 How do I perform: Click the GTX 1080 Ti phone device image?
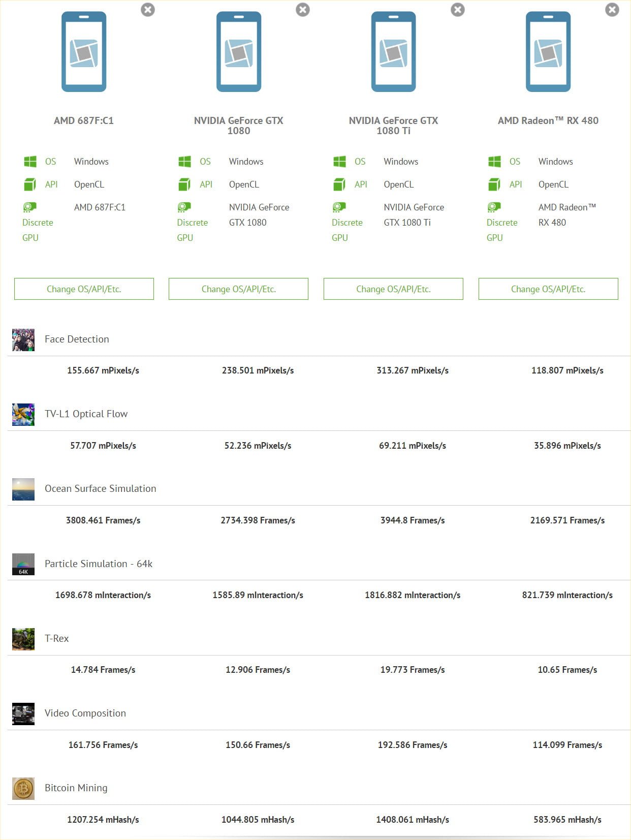coord(393,52)
